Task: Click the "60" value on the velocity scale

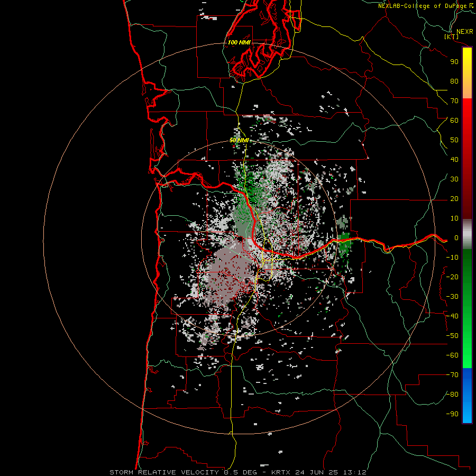Action: pos(454,121)
